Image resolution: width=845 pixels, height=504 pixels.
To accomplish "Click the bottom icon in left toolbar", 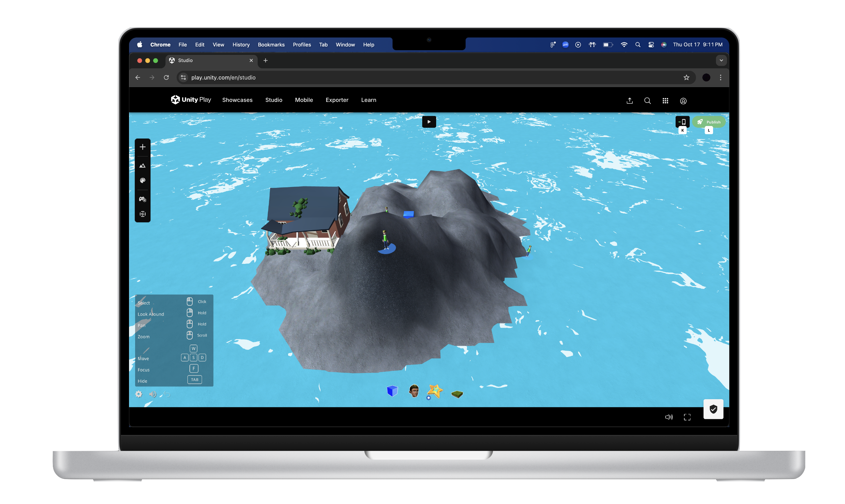I will click(142, 214).
